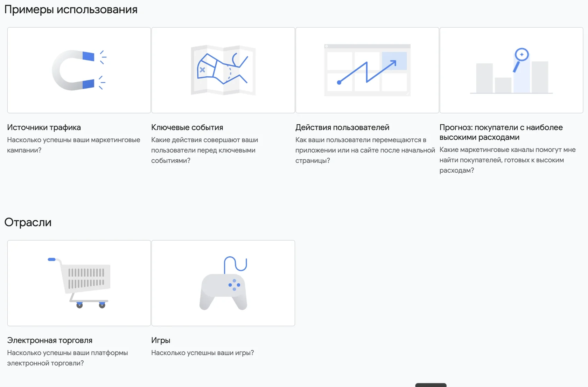Select the zigzag arrow chart icon
Viewport: 588px width, 387px height.
pos(367,70)
